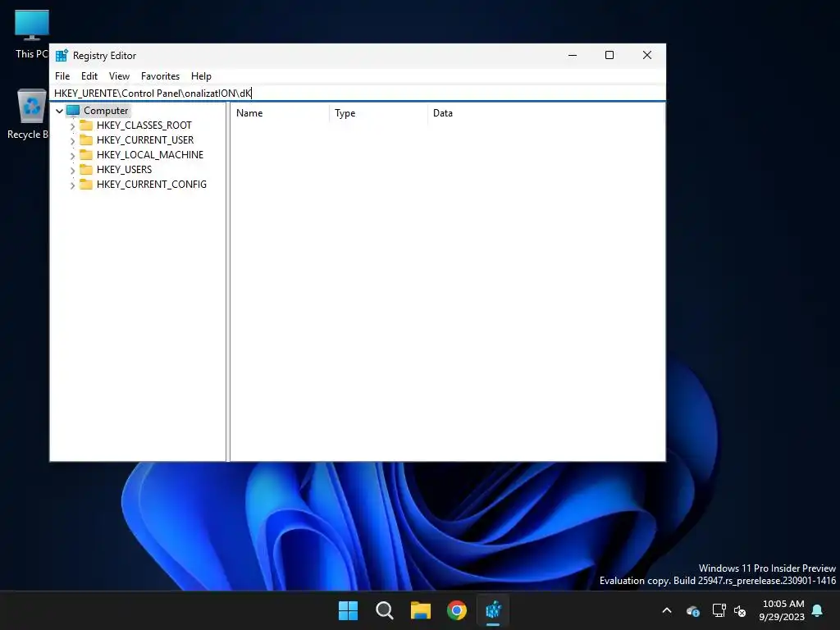The image size is (840, 630).
Task: Click the HKEY_USERS folder icon
Action: click(x=85, y=169)
